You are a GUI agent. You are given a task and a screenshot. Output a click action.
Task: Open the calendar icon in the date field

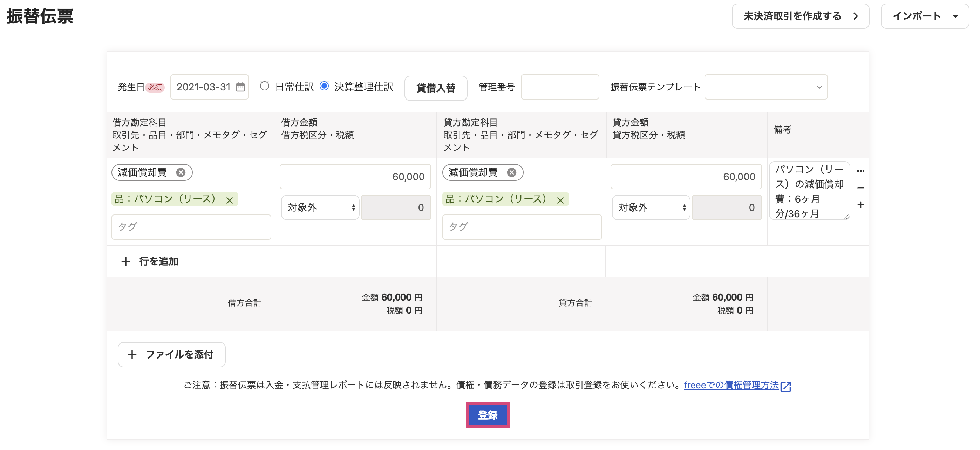click(240, 87)
